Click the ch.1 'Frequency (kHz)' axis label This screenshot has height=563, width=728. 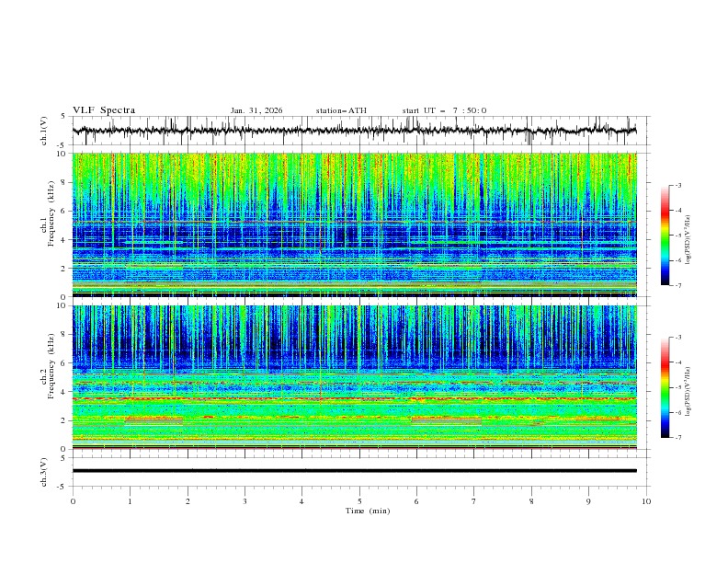coord(51,214)
